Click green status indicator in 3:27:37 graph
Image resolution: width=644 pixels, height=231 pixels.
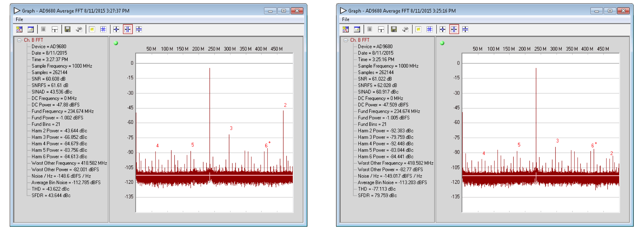[x=116, y=43]
